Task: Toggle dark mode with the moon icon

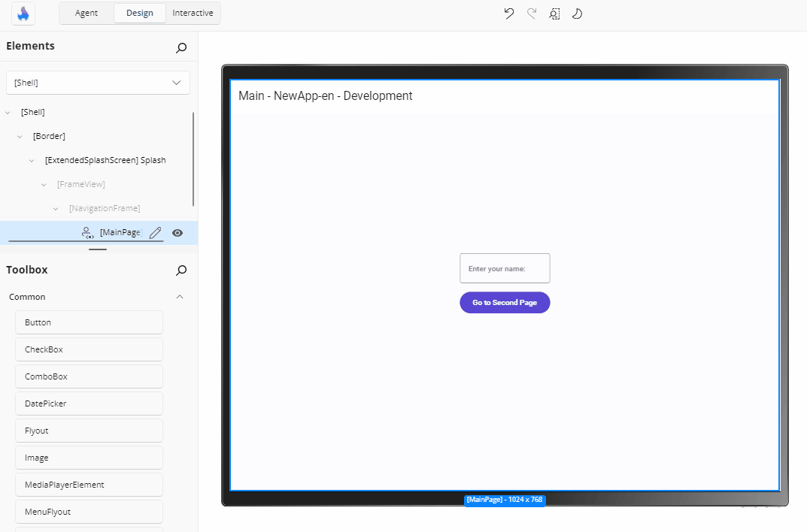Action: click(577, 14)
